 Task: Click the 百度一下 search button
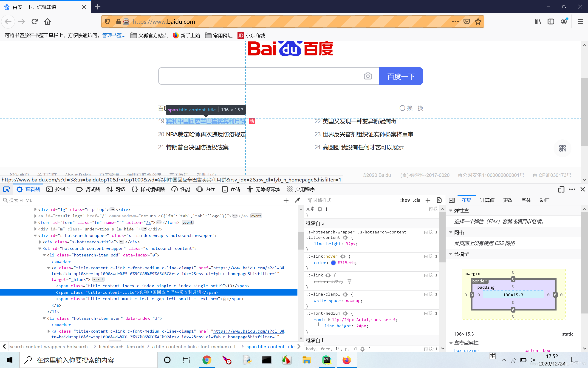tap(401, 76)
